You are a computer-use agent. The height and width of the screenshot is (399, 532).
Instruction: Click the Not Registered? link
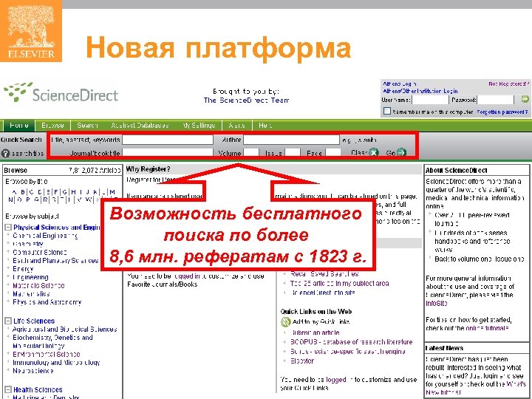(508, 83)
